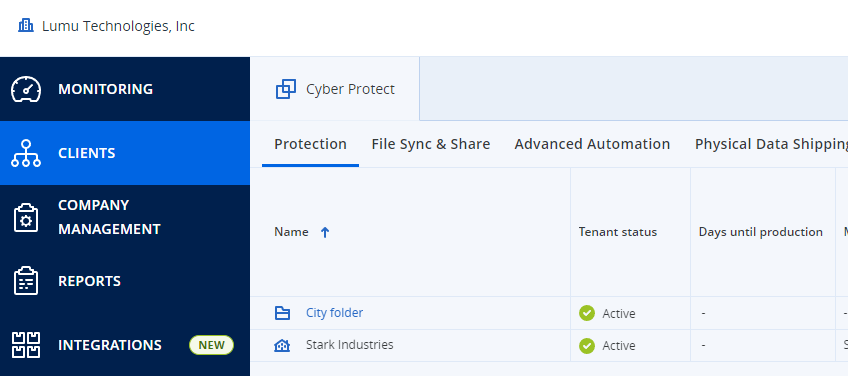
Task: Switch to the File Sync & Share tab
Action: (x=430, y=144)
